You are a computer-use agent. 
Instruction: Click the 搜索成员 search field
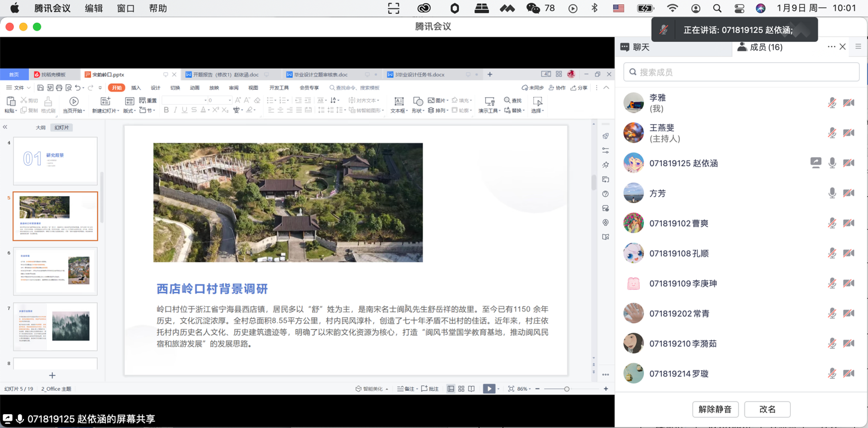tap(742, 72)
